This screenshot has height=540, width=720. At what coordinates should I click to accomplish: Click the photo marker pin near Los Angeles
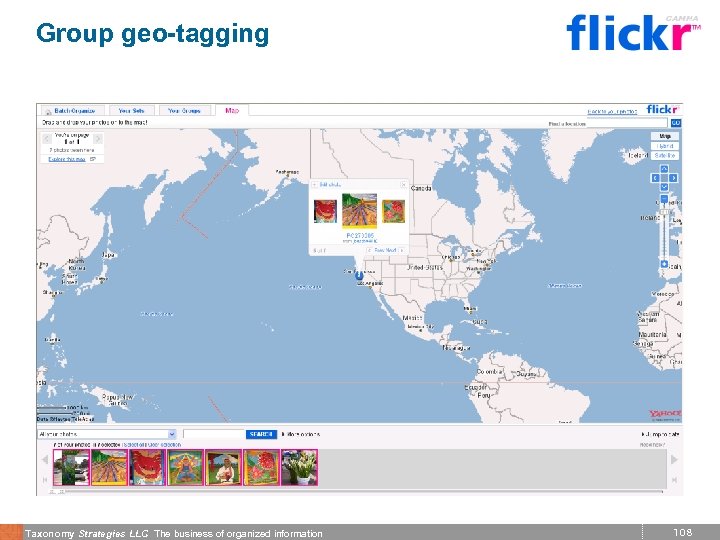[359, 276]
